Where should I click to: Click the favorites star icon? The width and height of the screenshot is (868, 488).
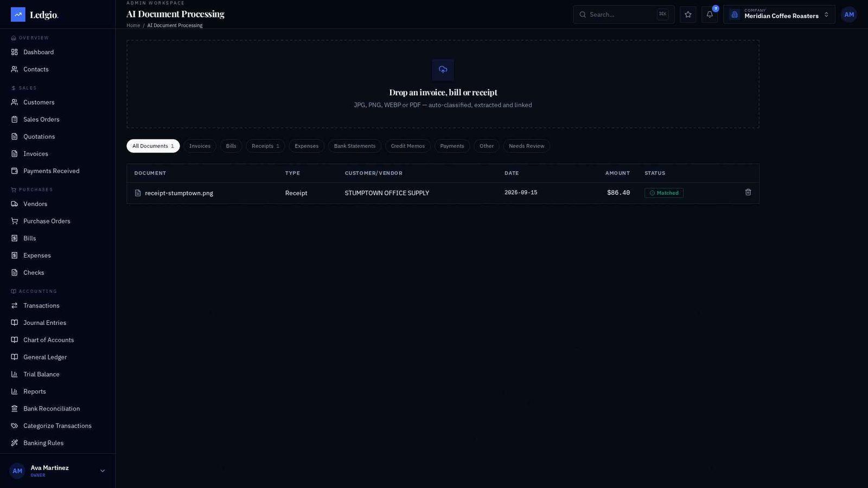click(x=688, y=15)
